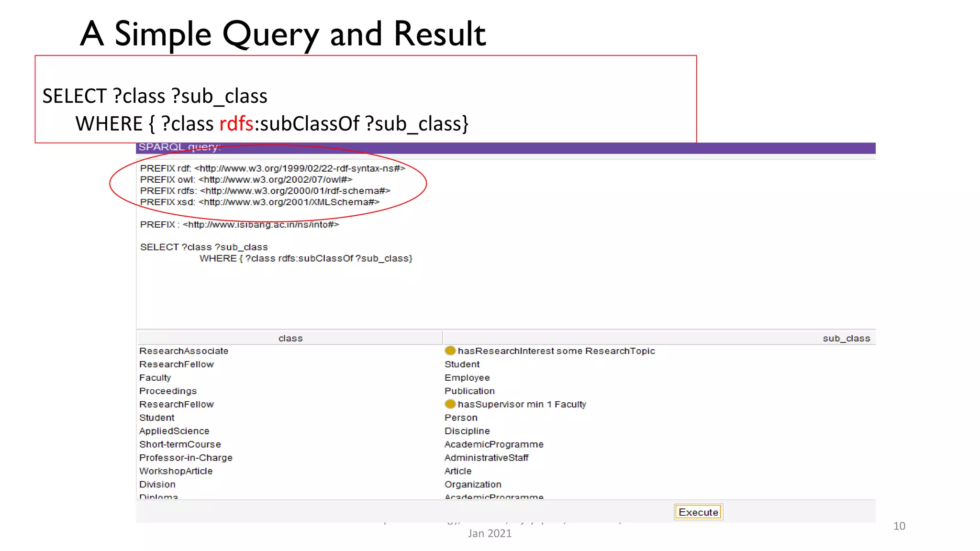980x551 pixels.
Task: Click the Publication sub_class cell
Action: click(469, 391)
